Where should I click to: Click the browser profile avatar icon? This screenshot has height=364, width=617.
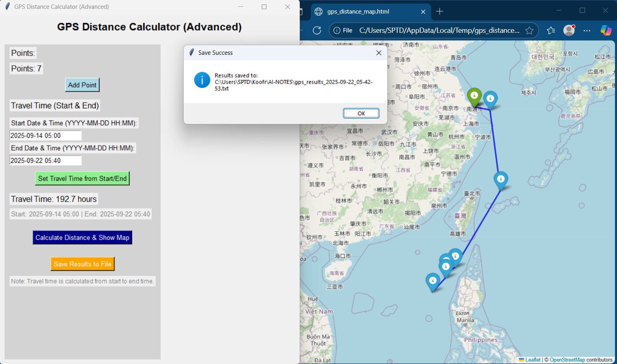(569, 30)
